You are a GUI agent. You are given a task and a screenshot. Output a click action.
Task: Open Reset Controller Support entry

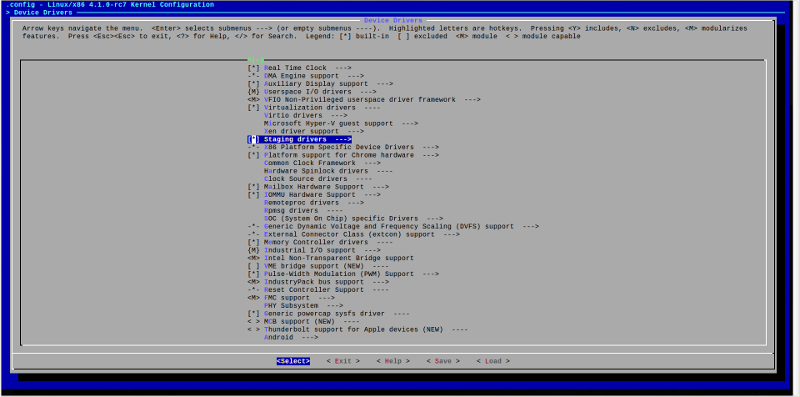click(326, 290)
